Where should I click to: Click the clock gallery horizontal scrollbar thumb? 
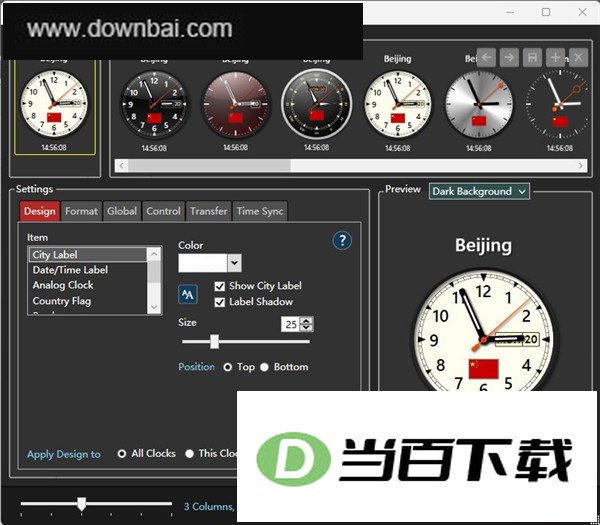[209, 166]
